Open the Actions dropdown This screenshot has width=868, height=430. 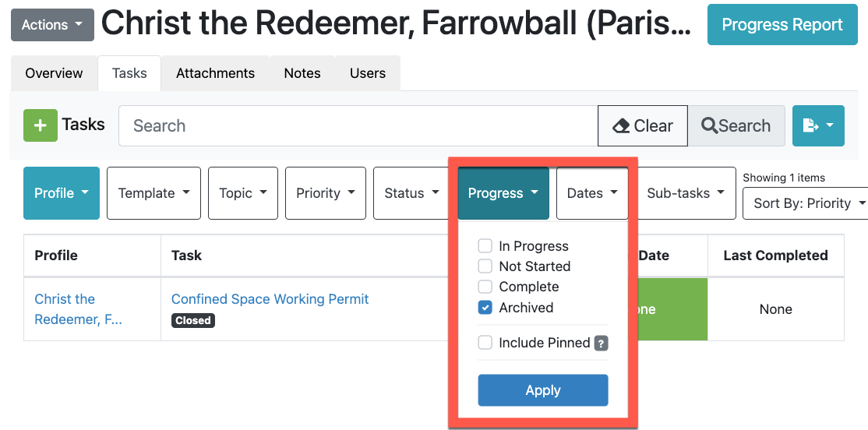pyautogui.click(x=52, y=25)
